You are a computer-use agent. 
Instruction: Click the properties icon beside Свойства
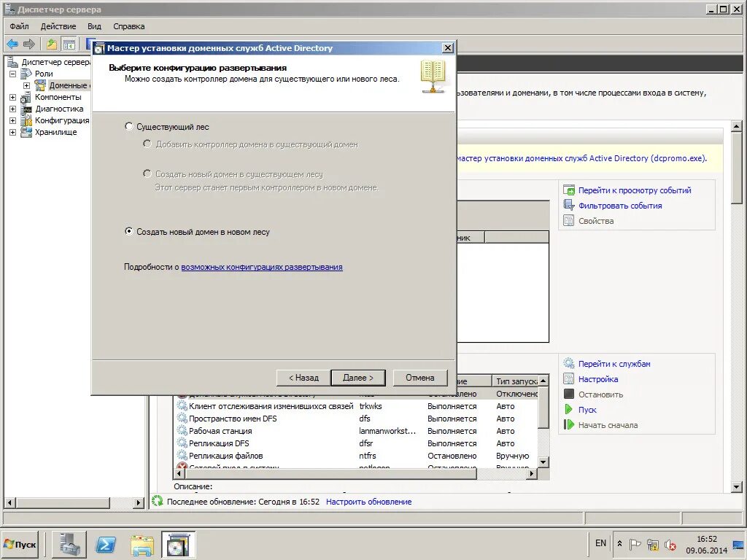(569, 220)
